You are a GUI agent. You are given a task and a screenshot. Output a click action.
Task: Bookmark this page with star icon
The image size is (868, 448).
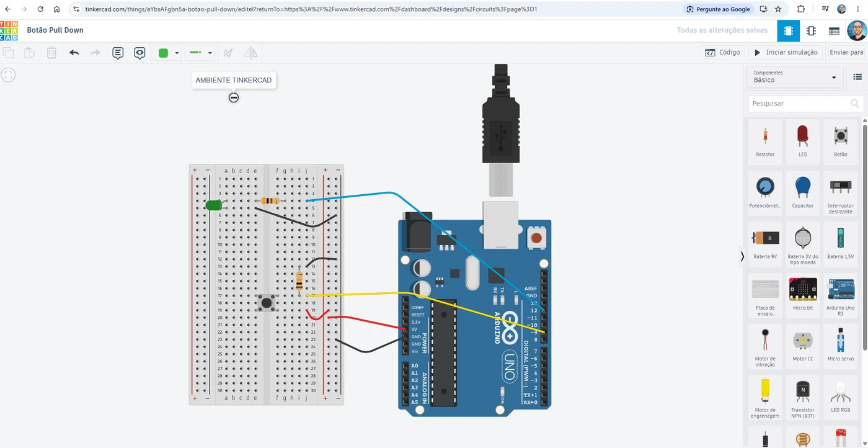click(x=778, y=9)
